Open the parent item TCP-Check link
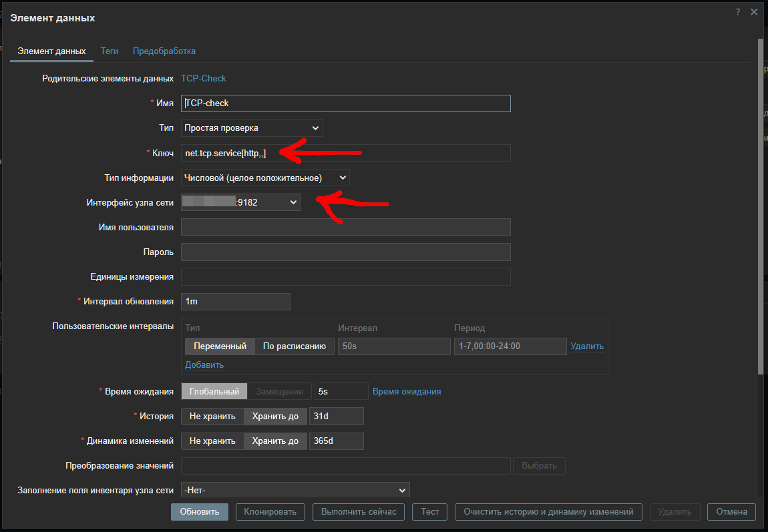Image resolution: width=768 pixels, height=532 pixels. [204, 78]
